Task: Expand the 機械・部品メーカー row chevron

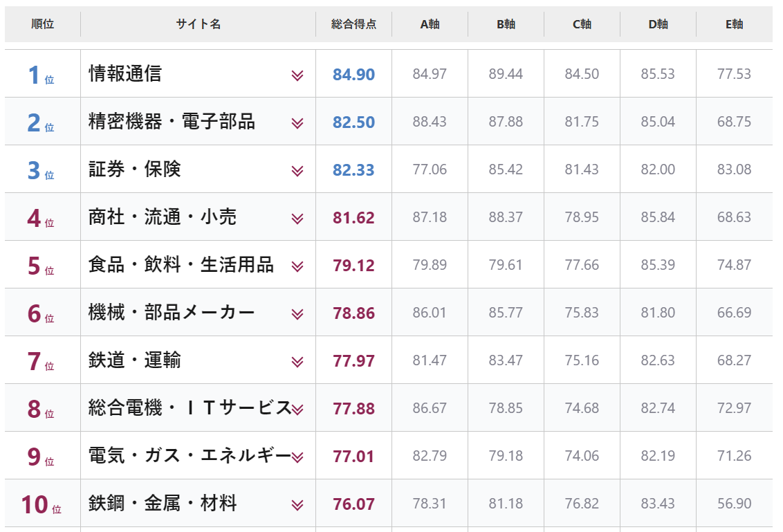Action: coord(297,314)
